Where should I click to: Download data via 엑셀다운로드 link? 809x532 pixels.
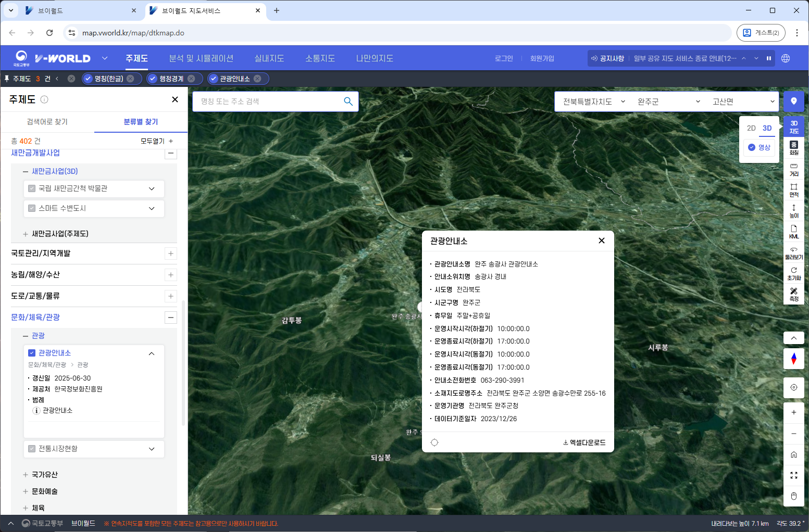pos(584,442)
